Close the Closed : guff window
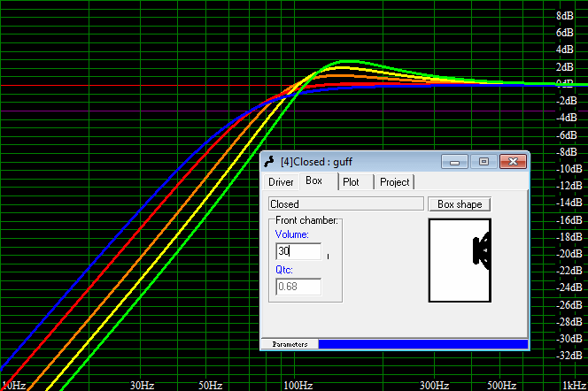Screen dimensions: 588x391 [x=513, y=162]
